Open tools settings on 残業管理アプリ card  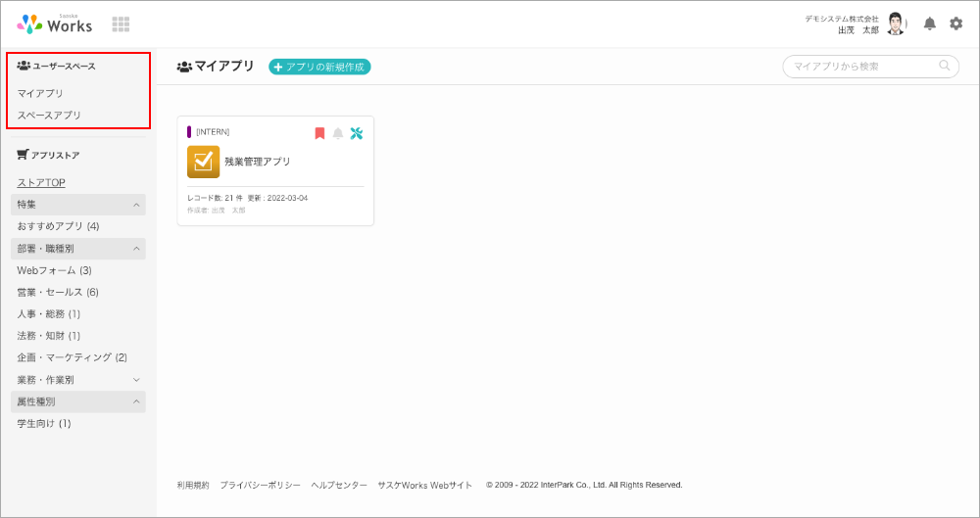(x=357, y=133)
